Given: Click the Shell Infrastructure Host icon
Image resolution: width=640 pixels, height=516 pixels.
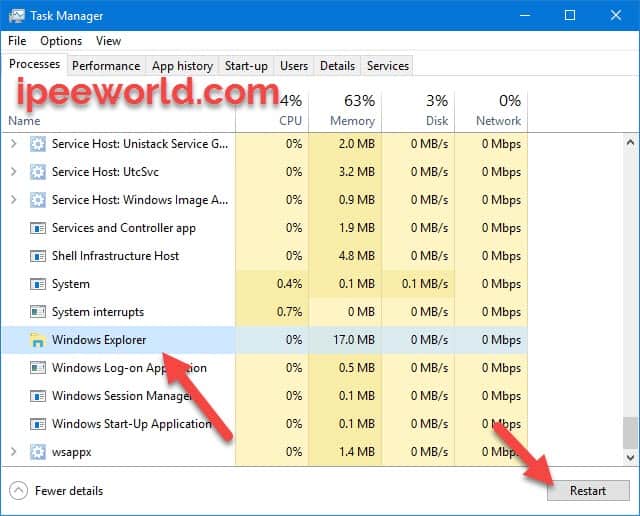Looking at the screenshot, I should [38, 256].
